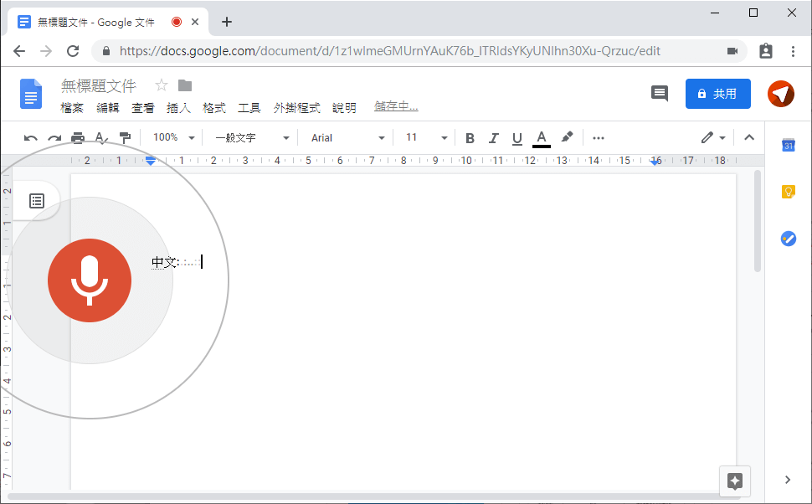Viewport: 812px width, 504px height.
Task: Open the 格式 menu
Action: pos(214,108)
